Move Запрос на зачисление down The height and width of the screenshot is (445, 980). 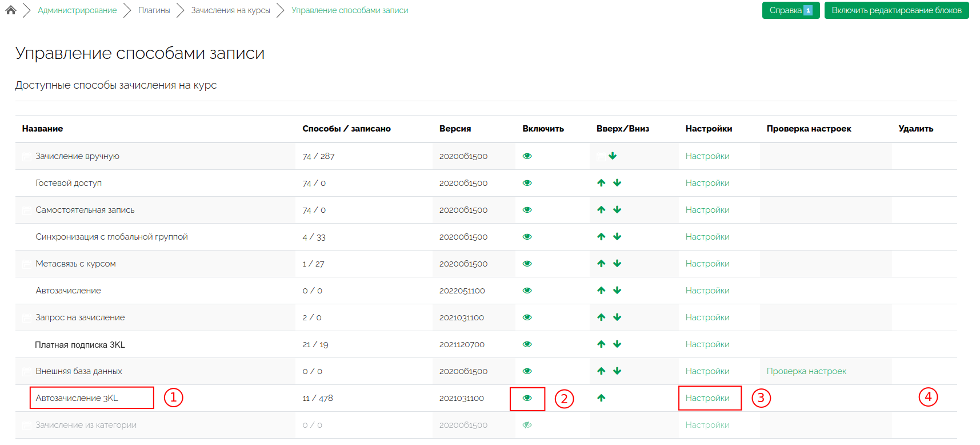coord(617,317)
